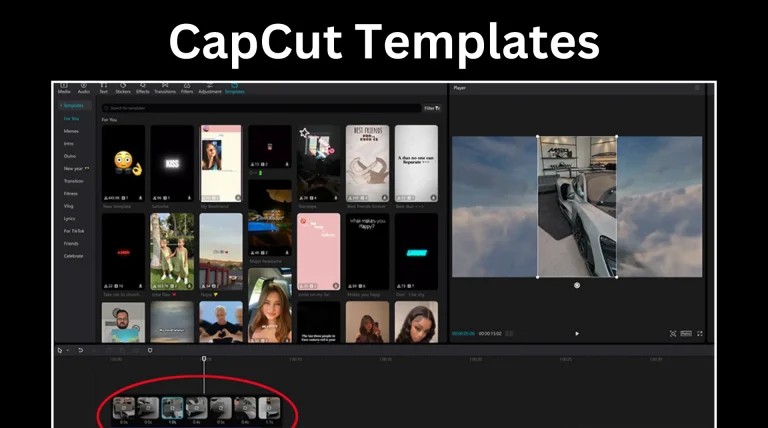Screen dimensions: 768x428
Task: Open the My Bestfriend pink chat template
Action: pyautogui.click(x=221, y=164)
